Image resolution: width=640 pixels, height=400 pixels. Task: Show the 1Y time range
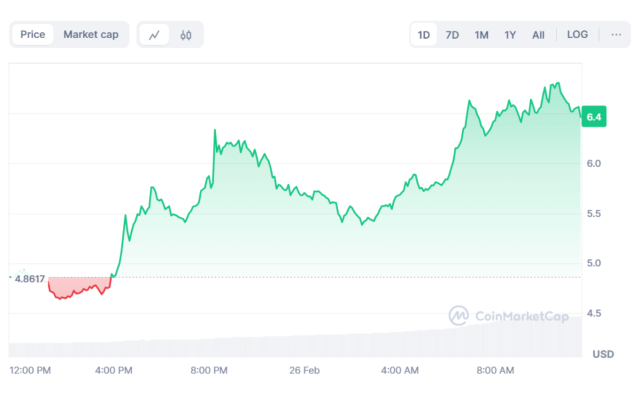click(x=510, y=35)
